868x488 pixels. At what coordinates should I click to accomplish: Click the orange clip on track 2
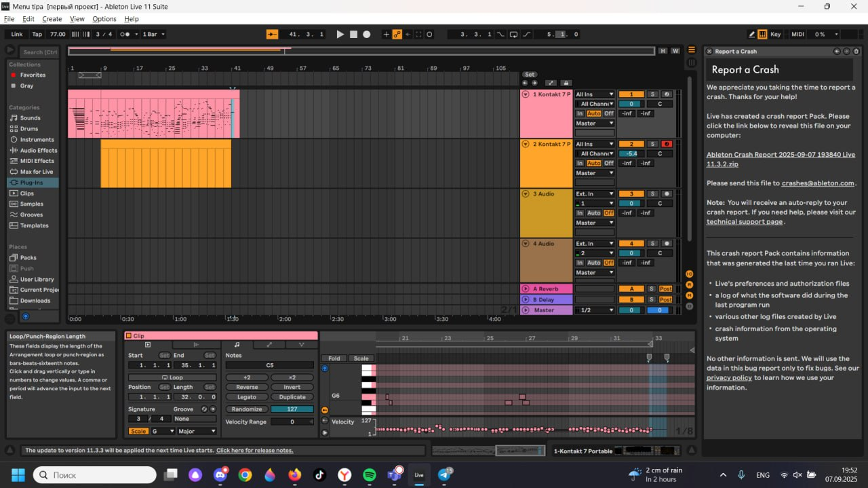pos(165,164)
